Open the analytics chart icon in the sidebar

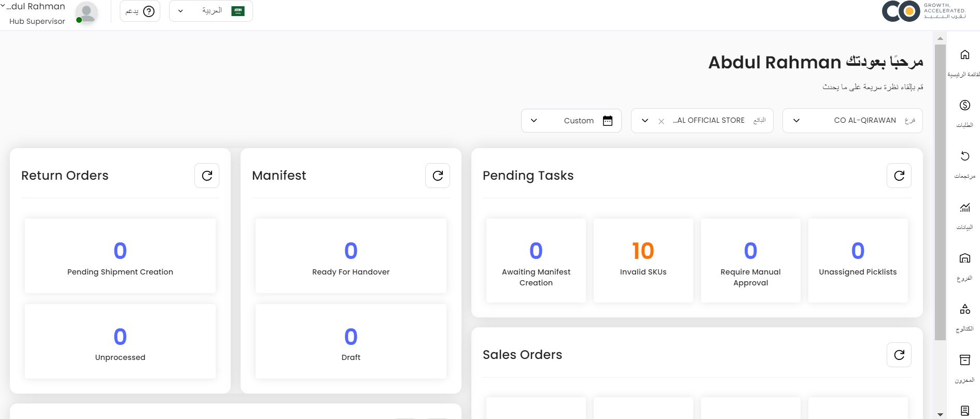click(964, 208)
